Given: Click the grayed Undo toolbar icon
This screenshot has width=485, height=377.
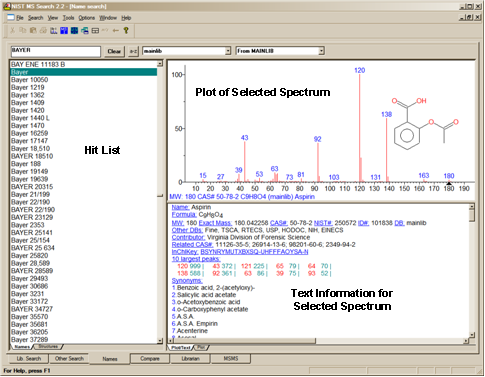Looking at the screenshot, I should click(105, 31).
